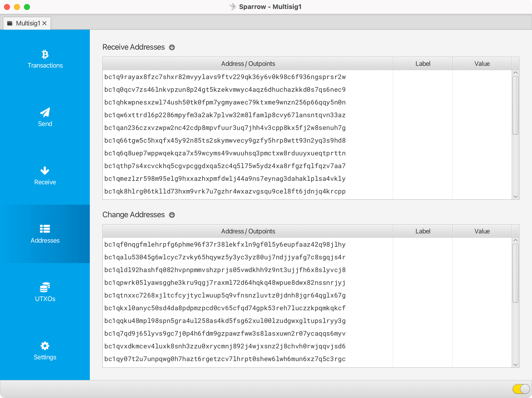Select the Addresses sidebar section
Image resolution: width=532 pixels, height=398 pixels.
45,234
